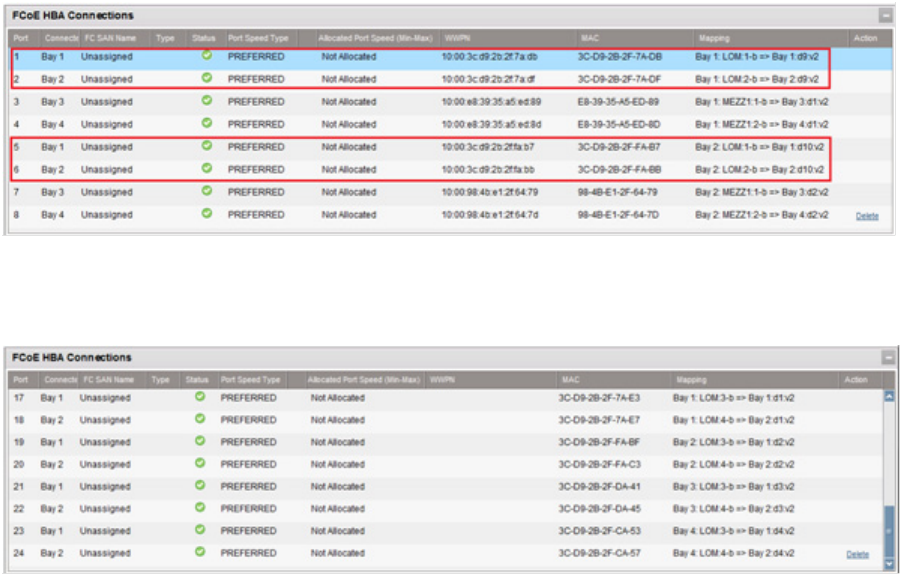903x577 pixels.
Task: Click the green status icon for port 1
Action: point(206,55)
